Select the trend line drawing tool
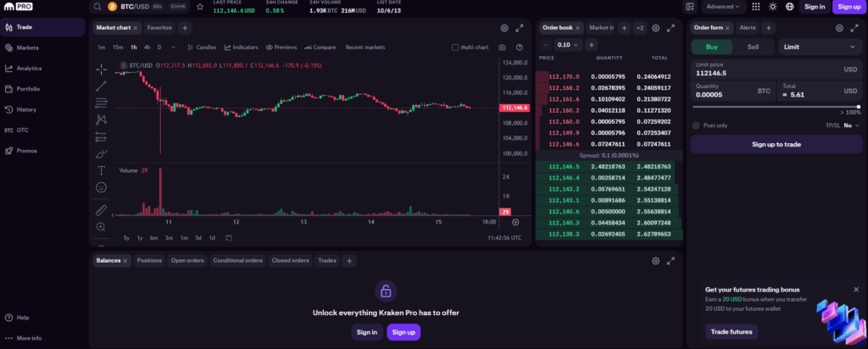 [102, 86]
